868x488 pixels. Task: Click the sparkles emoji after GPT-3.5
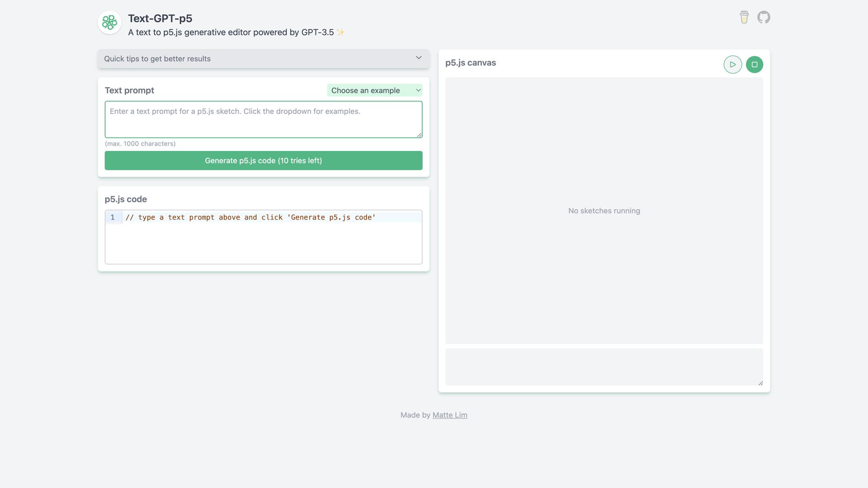tap(341, 33)
